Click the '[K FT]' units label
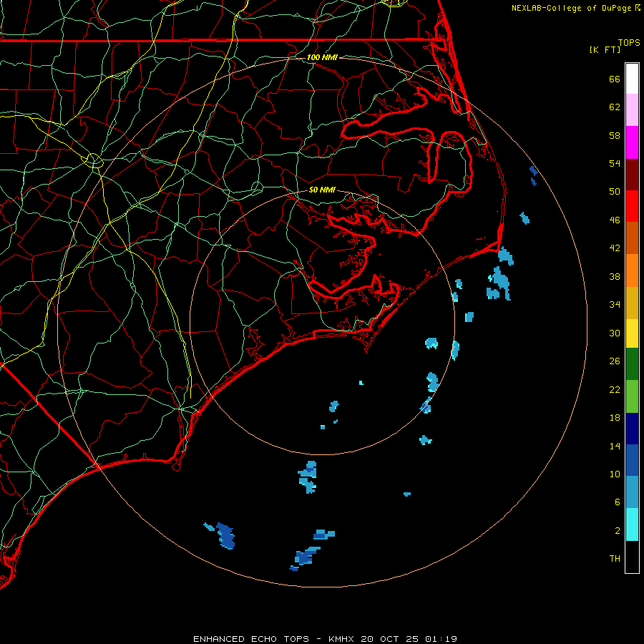Image resolution: width=644 pixels, height=644 pixels. click(605, 49)
